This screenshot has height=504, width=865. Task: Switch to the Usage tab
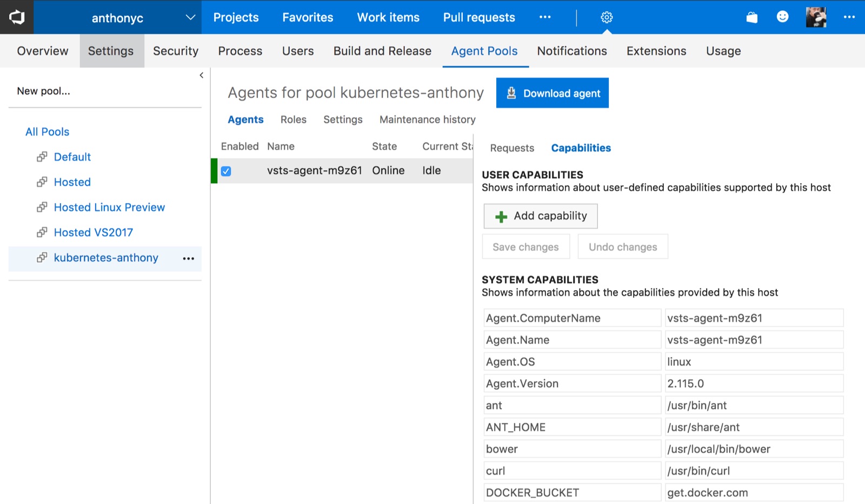click(x=723, y=51)
